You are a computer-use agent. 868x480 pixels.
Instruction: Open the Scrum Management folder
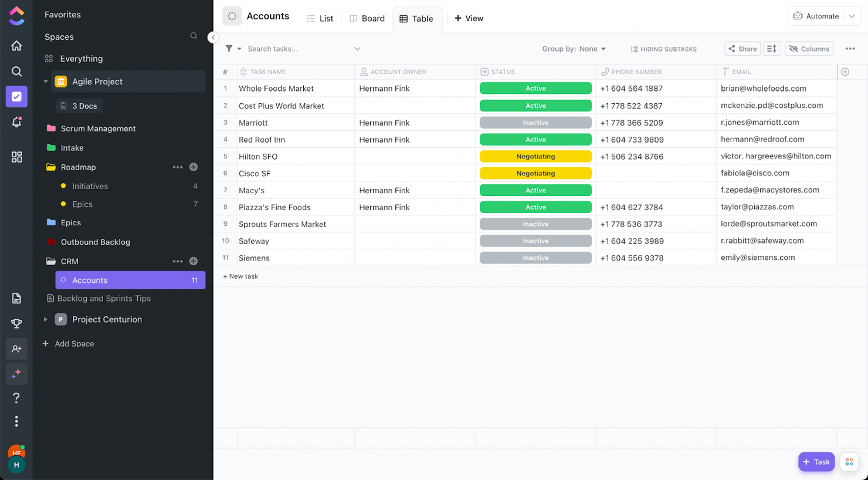click(91, 129)
